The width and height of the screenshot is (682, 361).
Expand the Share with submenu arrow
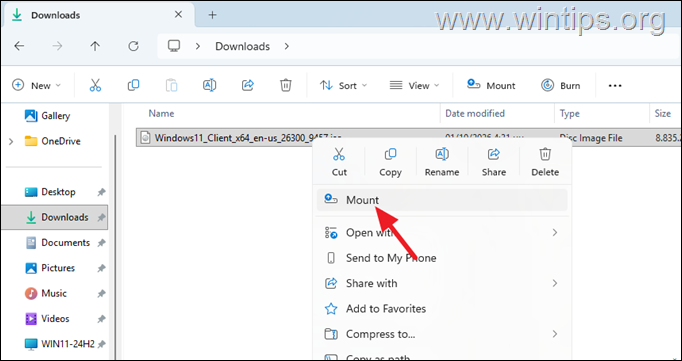pyautogui.click(x=555, y=284)
